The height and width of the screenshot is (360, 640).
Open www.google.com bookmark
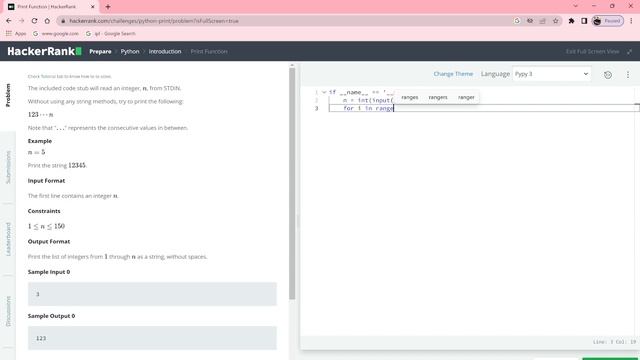click(56, 33)
